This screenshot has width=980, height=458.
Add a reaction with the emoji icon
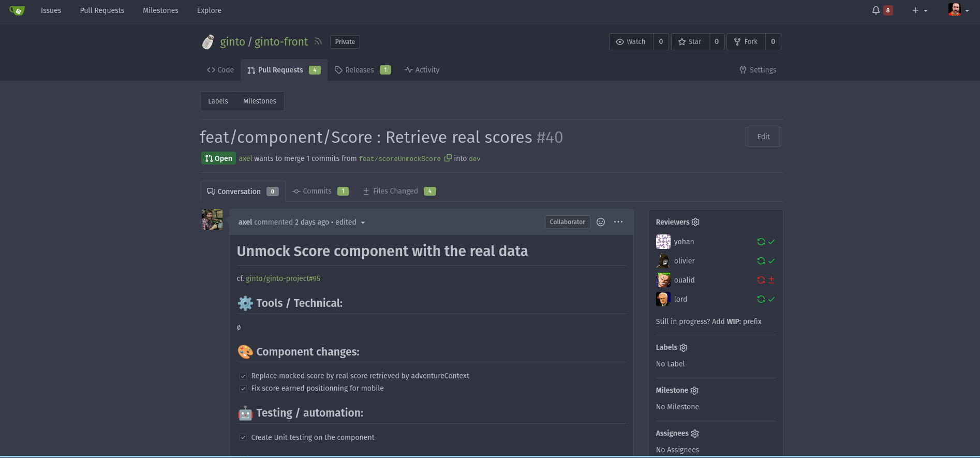coord(601,222)
